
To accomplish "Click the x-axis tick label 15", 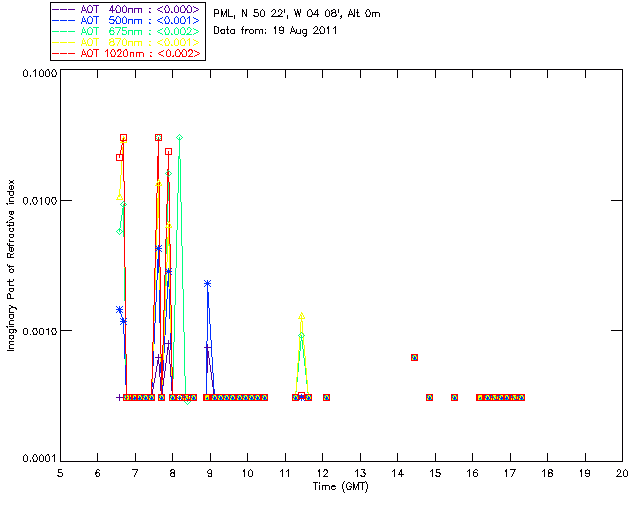I will (x=435, y=473).
